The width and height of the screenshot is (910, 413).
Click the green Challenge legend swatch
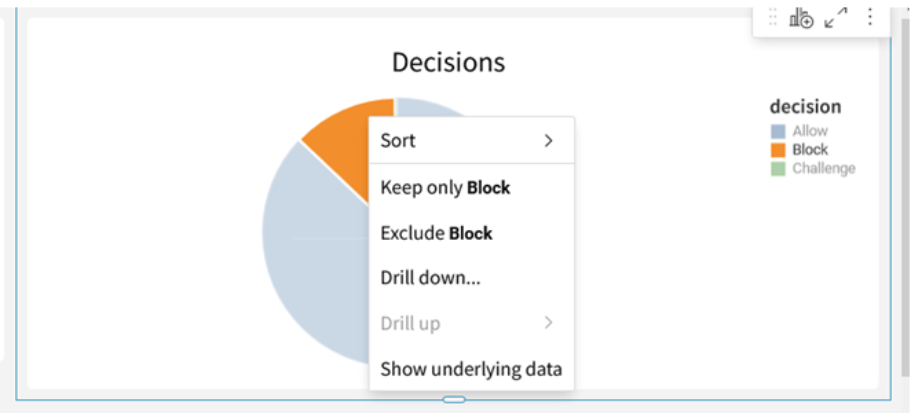(778, 169)
